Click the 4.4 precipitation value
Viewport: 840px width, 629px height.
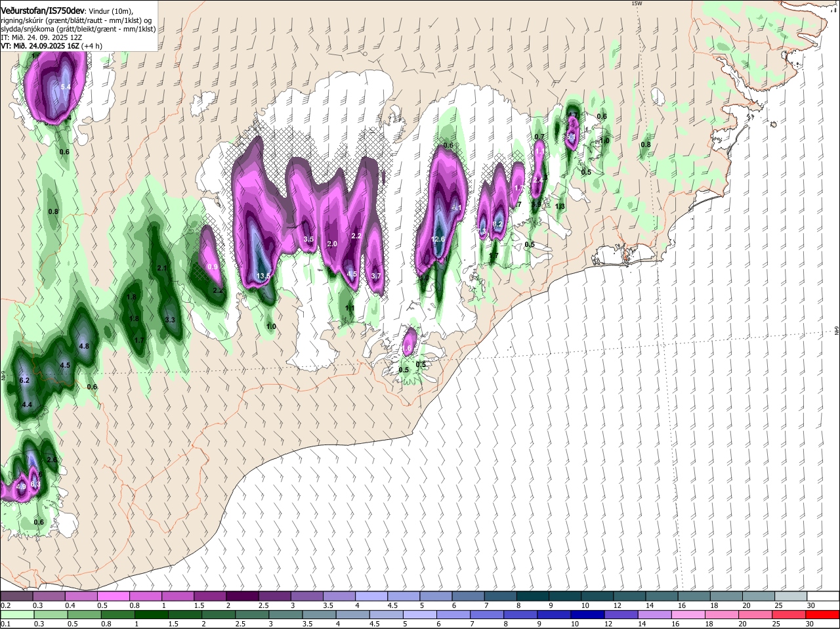[27, 405]
